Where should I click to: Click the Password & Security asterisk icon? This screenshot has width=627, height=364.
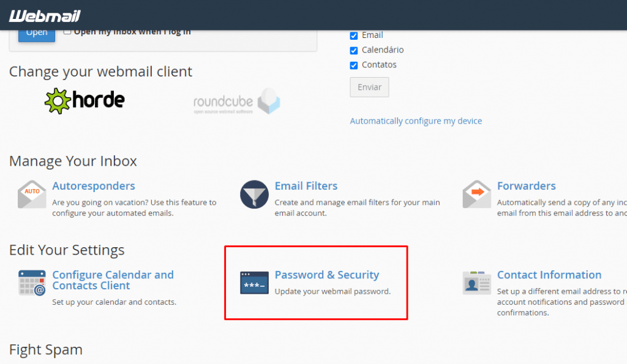click(254, 283)
